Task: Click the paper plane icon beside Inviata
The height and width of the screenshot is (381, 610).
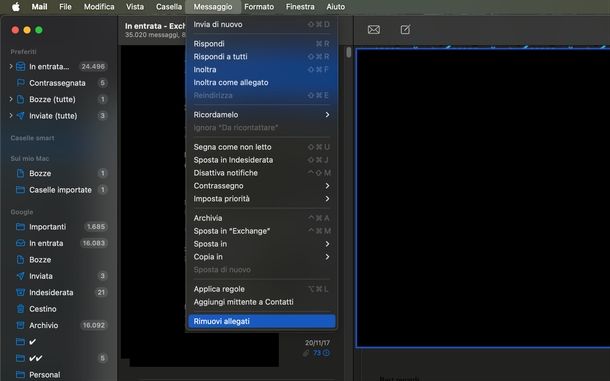Action: click(x=21, y=276)
